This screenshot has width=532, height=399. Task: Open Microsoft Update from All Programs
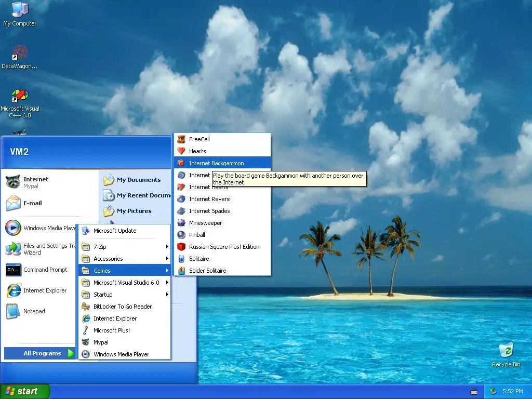click(x=125, y=231)
